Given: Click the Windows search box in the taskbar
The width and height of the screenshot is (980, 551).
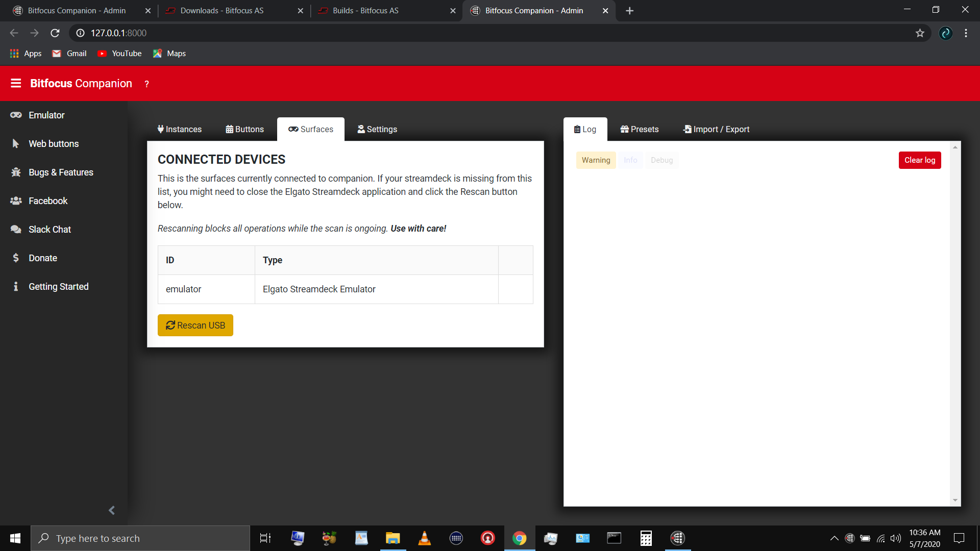Looking at the screenshot, I should coord(140,538).
